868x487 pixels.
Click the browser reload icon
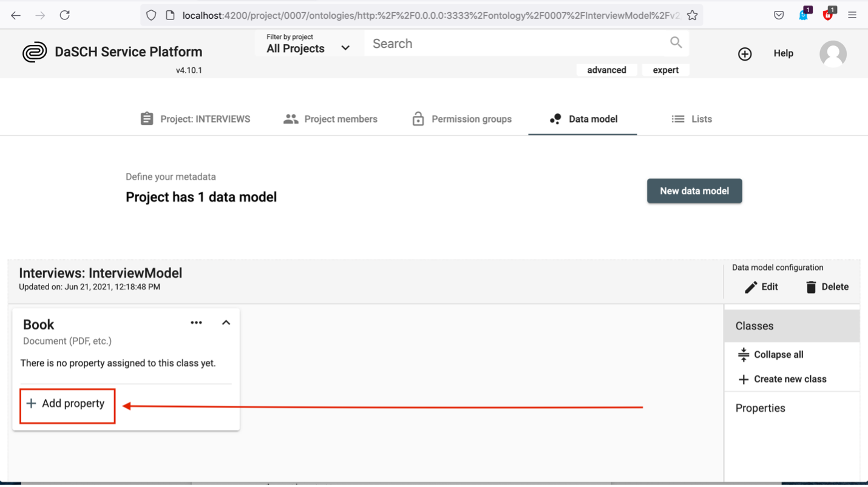pos(65,15)
